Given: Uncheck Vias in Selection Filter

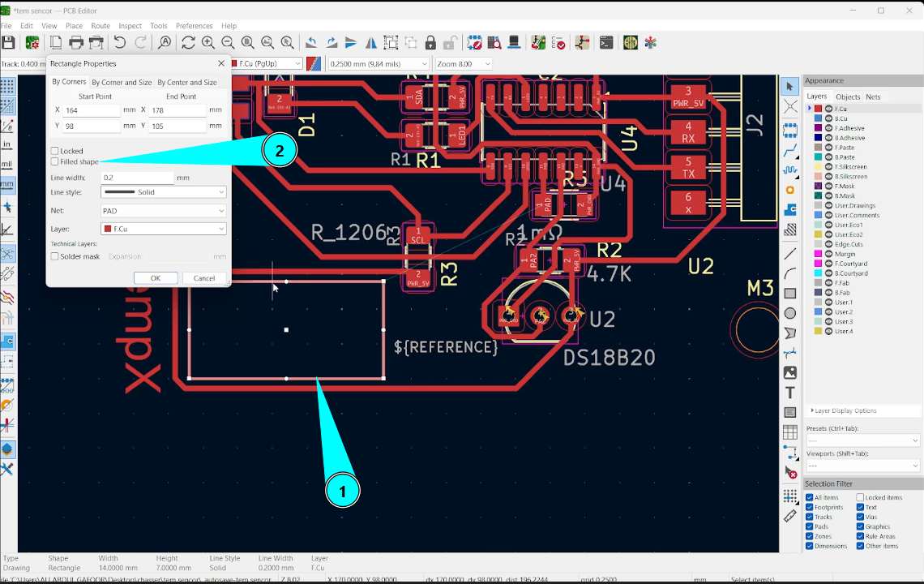Looking at the screenshot, I should pyautogui.click(x=860, y=517).
